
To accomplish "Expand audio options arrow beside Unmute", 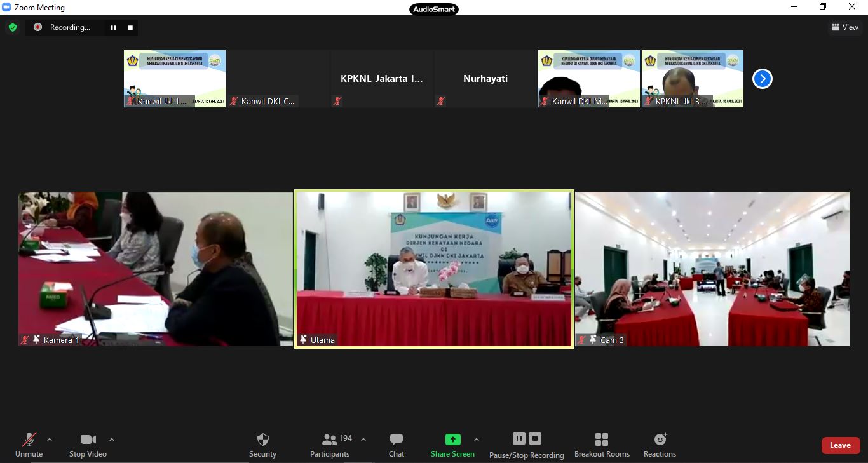I will 50,440.
